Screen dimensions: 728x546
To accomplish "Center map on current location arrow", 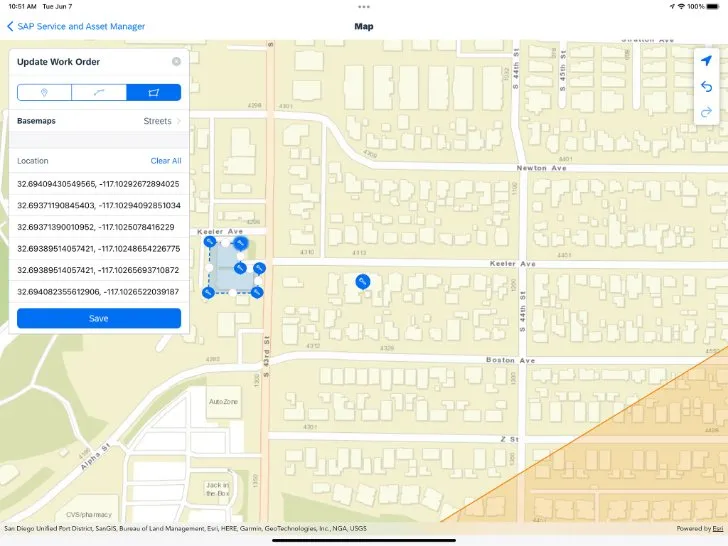I will click(x=708, y=62).
